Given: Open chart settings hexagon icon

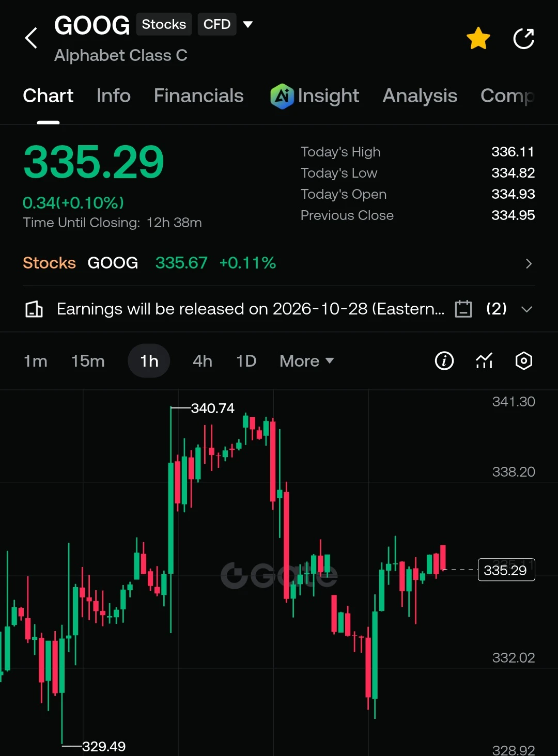Looking at the screenshot, I should tap(524, 361).
